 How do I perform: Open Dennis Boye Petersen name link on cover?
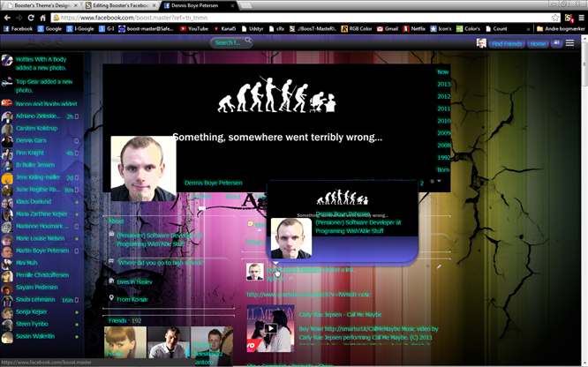(214, 183)
